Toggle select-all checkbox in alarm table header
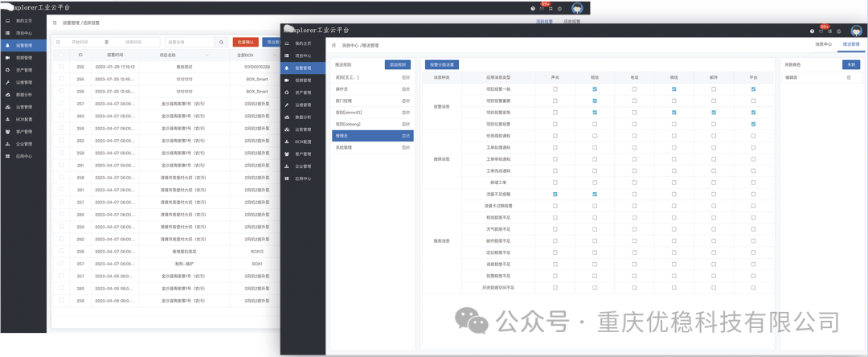868x357 pixels. [61, 55]
